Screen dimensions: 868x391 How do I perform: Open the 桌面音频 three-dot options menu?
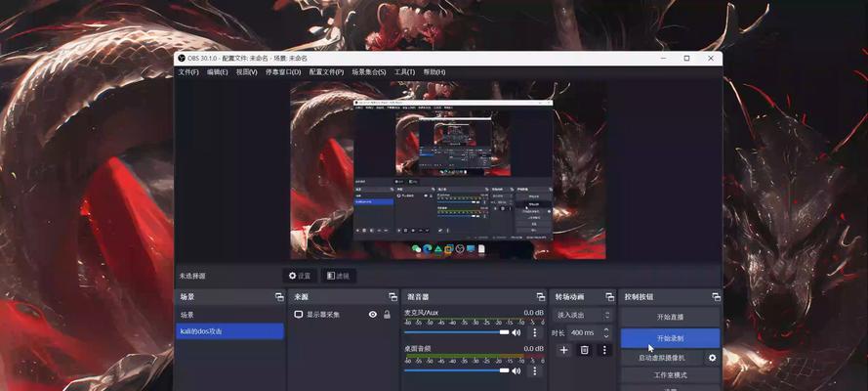534,370
